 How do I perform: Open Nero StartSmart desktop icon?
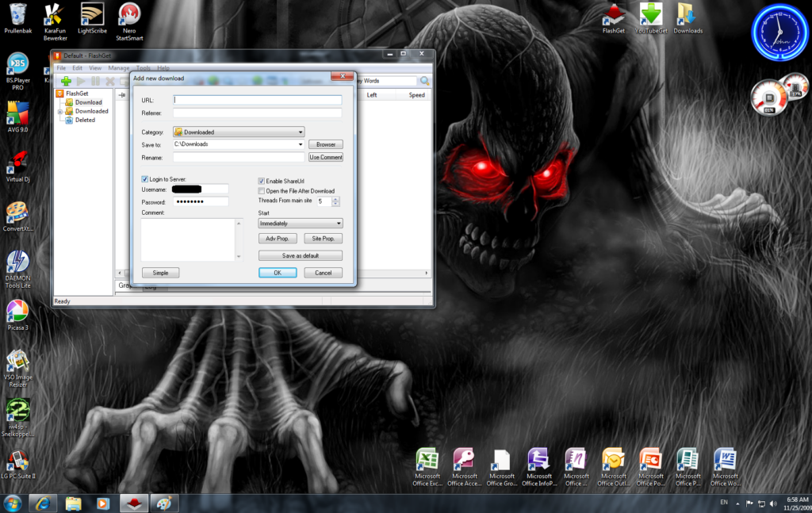point(129,22)
